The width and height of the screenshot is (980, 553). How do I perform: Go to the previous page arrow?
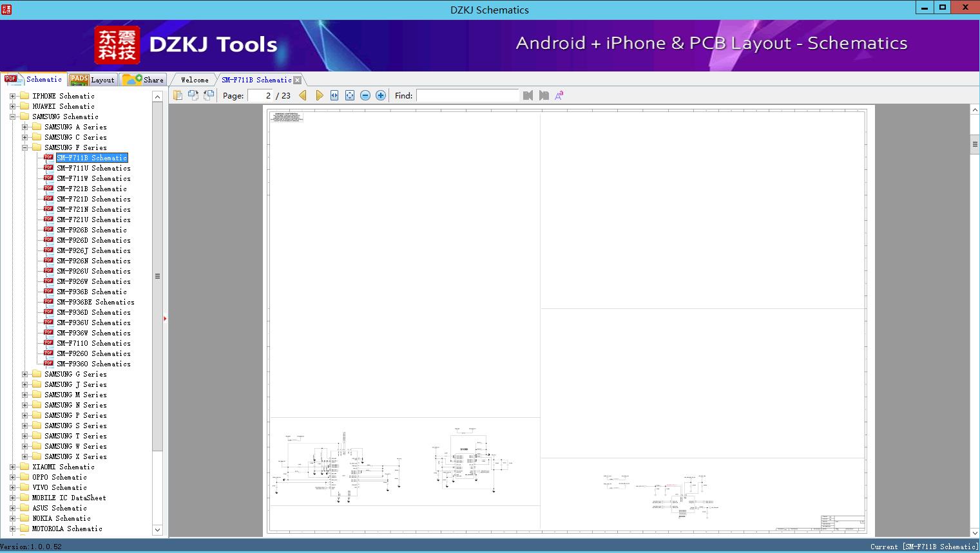tap(303, 95)
